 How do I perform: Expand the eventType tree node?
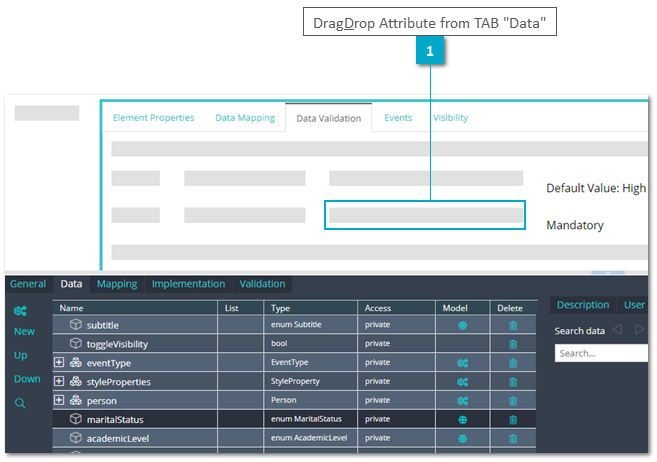coord(59,362)
